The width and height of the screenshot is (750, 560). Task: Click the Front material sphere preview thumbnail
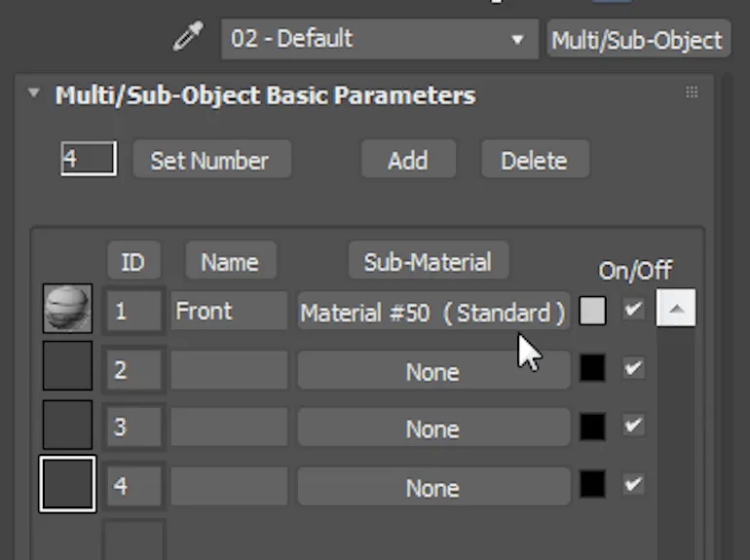coord(67,310)
